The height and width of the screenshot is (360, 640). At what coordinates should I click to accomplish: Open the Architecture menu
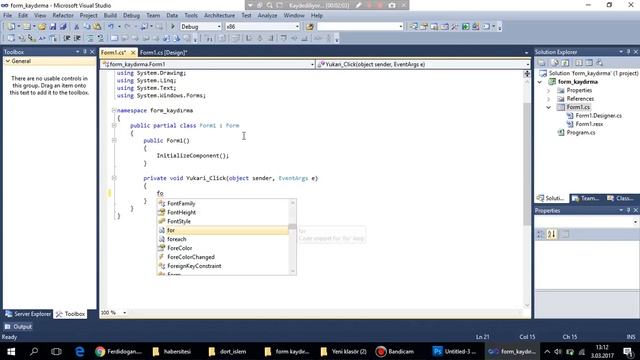pos(220,16)
